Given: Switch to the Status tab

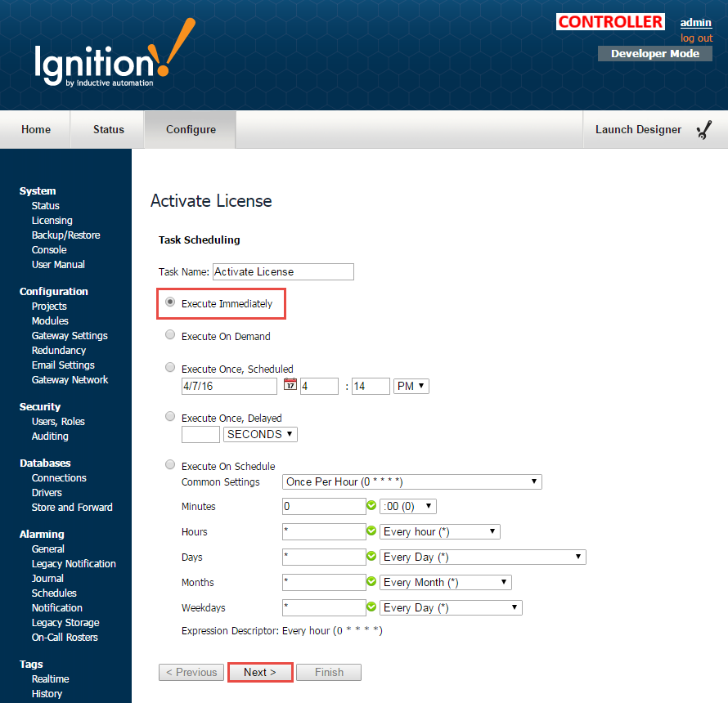Looking at the screenshot, I should point(108,129).
